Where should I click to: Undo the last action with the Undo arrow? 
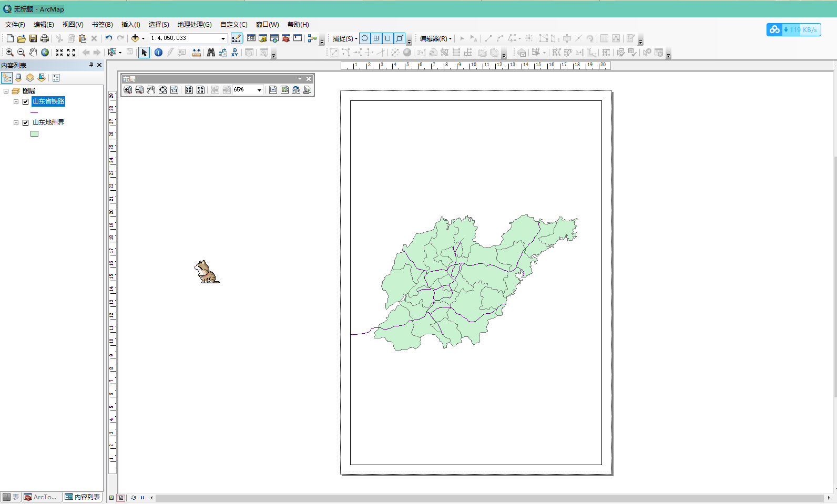coord(109,38)
